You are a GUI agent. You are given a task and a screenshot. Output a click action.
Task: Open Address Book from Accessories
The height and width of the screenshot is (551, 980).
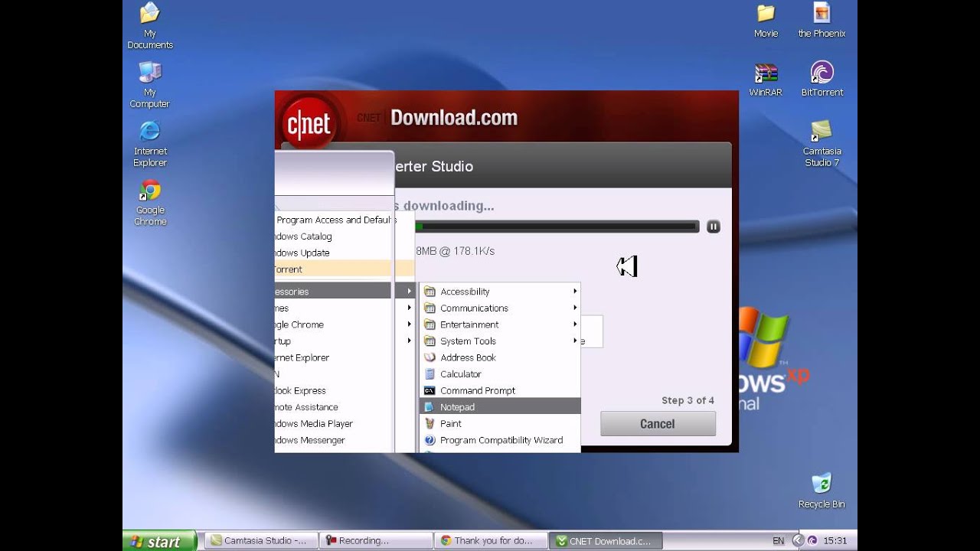(x=500, y=357)
